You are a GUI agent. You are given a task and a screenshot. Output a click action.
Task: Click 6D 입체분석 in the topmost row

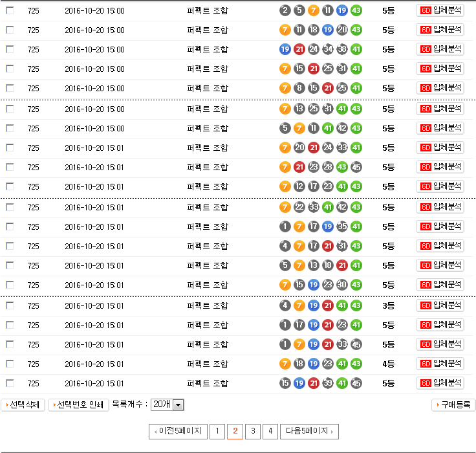(440, 10)
